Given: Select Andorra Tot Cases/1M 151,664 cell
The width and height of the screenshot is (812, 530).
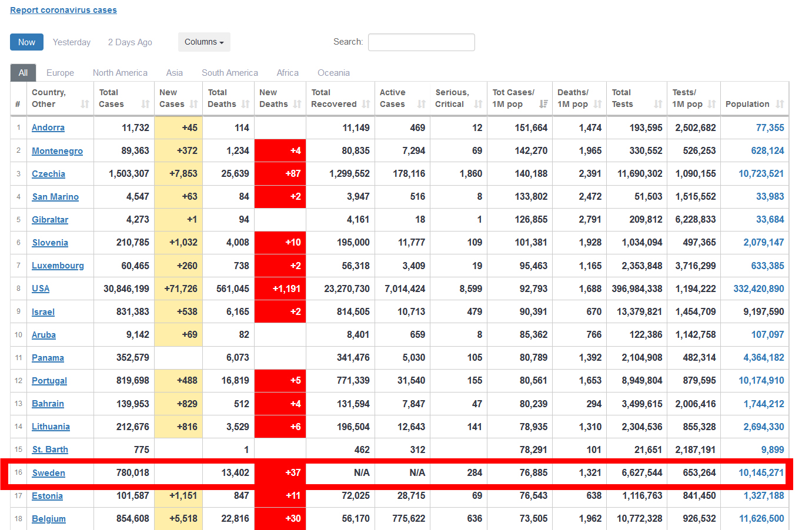Looking at the screenshot, I should (x=520, y=128).
